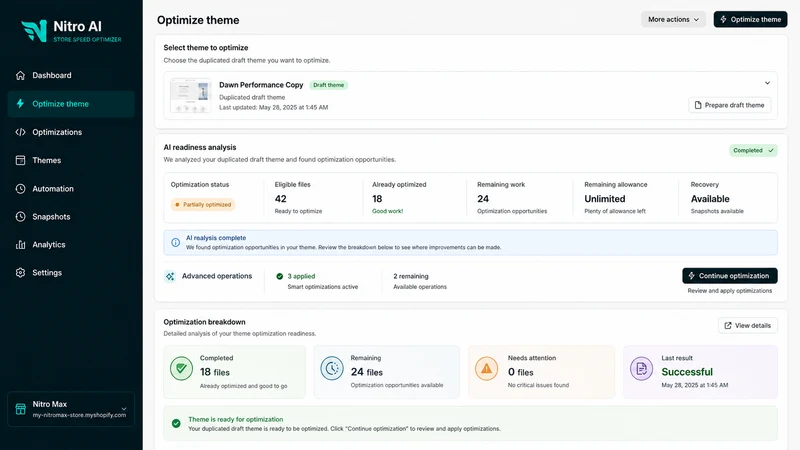
Task: Click Last updated May 28, 2025 text
Action: click(273, 108)
